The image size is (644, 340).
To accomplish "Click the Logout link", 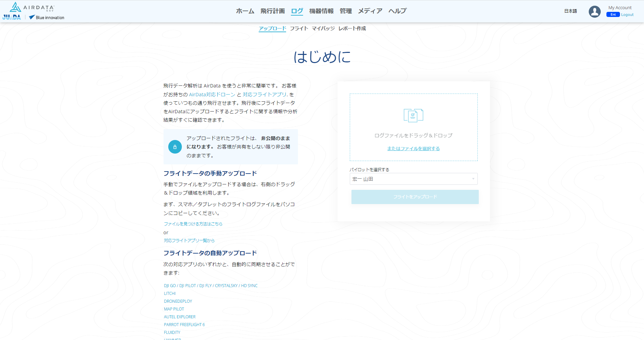I will (627, 15).
